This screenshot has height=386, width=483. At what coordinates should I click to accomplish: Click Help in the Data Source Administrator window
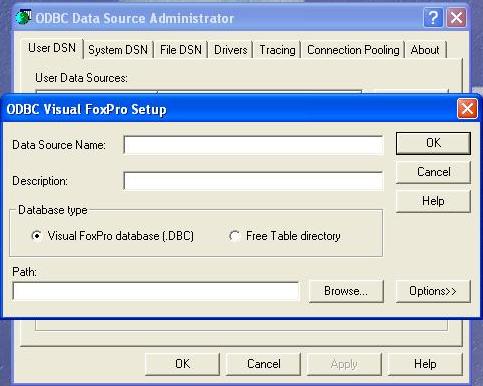[x=425, y=364]
